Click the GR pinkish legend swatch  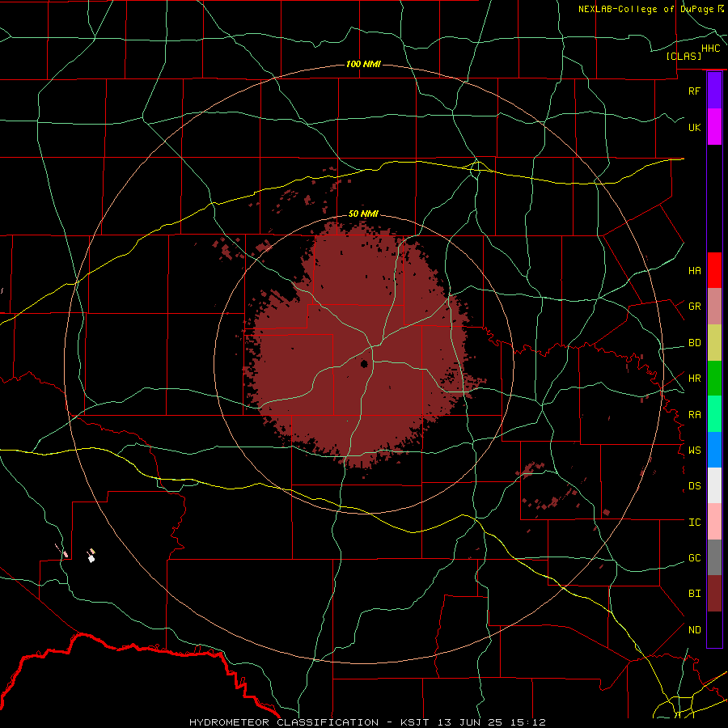point(714,306)
